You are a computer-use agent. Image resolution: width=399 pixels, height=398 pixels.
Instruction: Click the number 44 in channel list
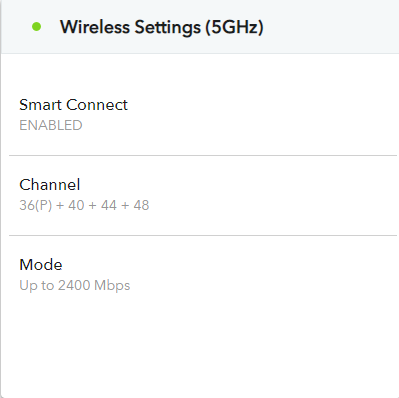109,205
